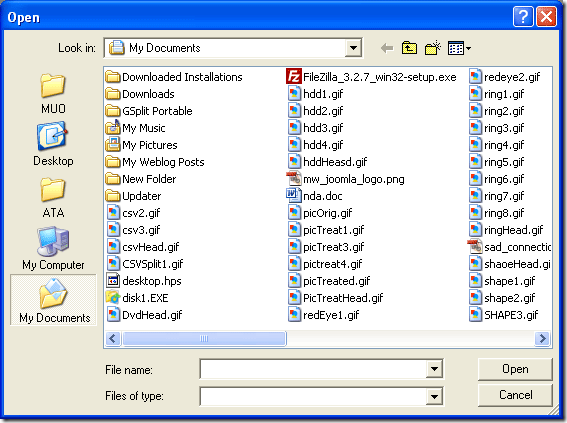Select the sad_connectic file icon
The width and height of the screenshot is (567, 423).
click(x=474, y=247)
